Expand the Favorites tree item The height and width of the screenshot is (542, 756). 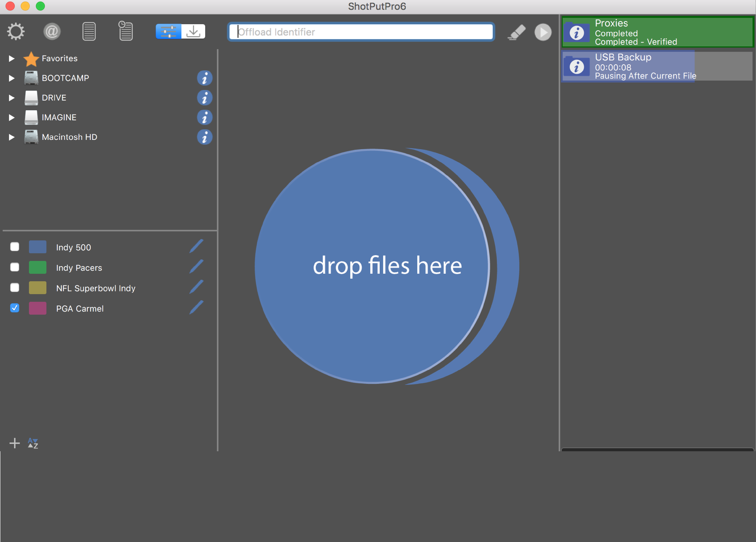12,59
